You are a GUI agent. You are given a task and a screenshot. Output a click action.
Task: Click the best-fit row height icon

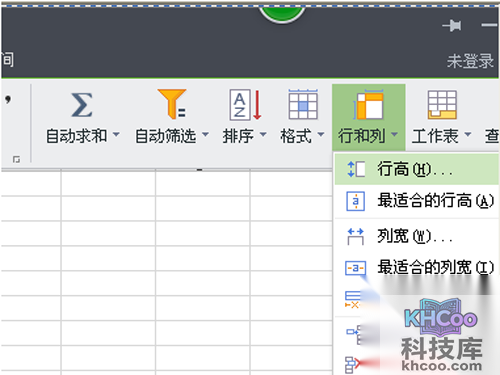click(x=355, y=201)
